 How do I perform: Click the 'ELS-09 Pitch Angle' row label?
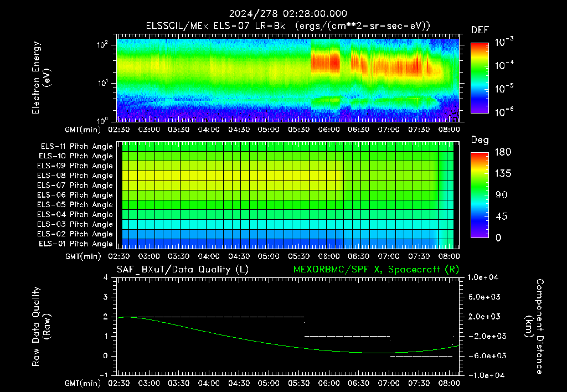tap(75, 166)
